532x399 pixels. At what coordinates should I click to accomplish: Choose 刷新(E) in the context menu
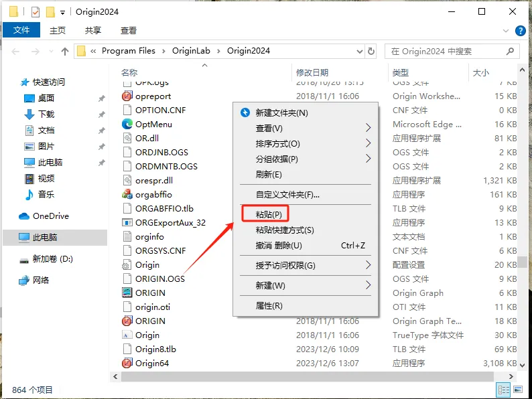point(306,175)
